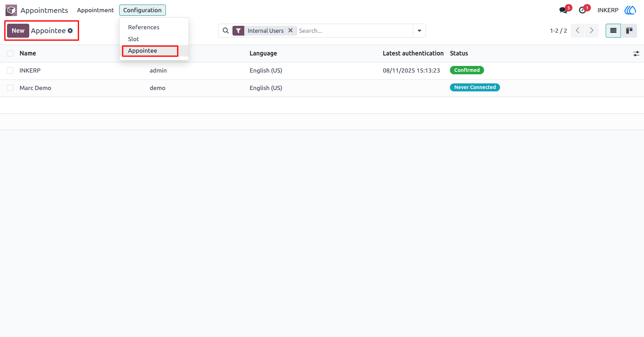Open the Appointment menu
644x337 pixels.
click(x=95, y=10)
